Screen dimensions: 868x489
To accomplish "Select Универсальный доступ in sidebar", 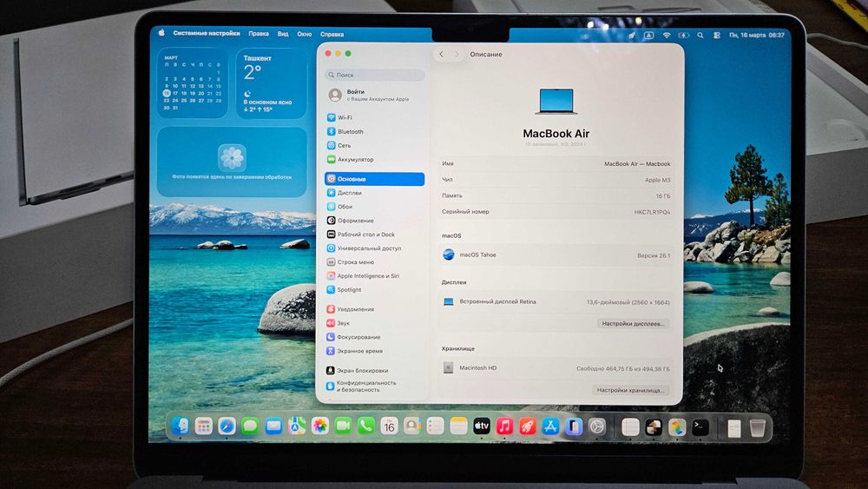I will (375, 248).
